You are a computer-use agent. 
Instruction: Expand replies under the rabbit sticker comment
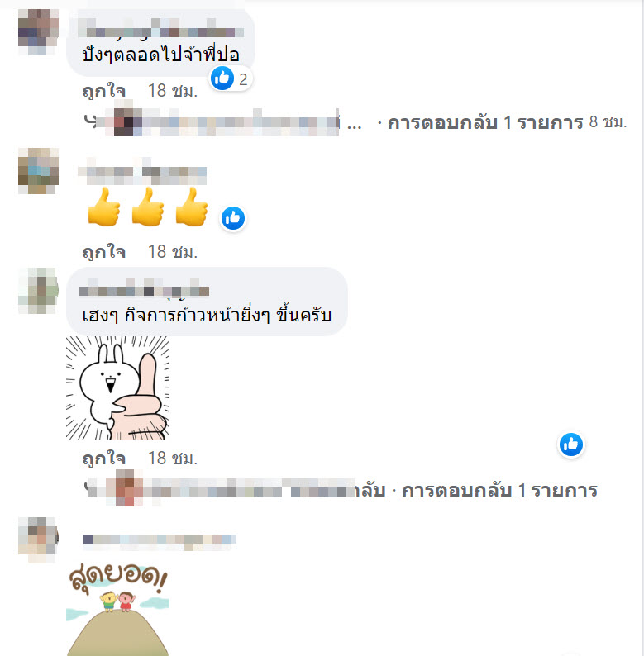click(499, 490)
